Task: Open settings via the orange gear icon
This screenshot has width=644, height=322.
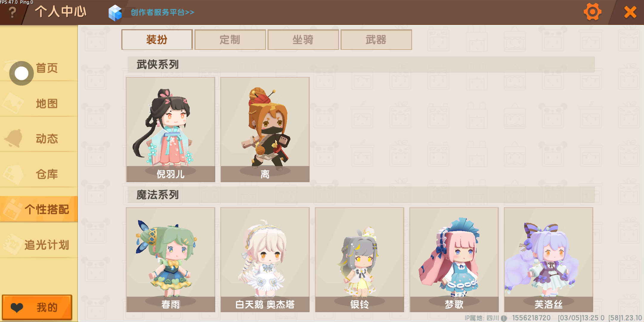Action: (592, 12)
